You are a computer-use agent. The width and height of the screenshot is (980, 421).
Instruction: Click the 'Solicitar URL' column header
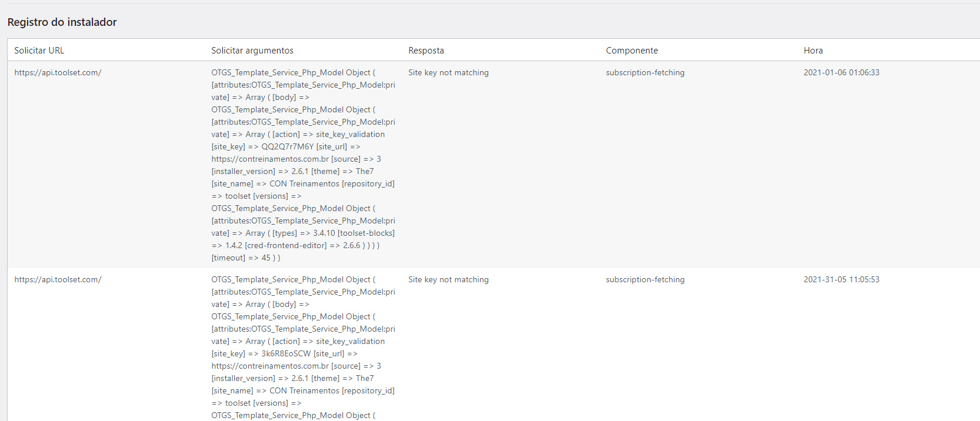pos(39,51)
